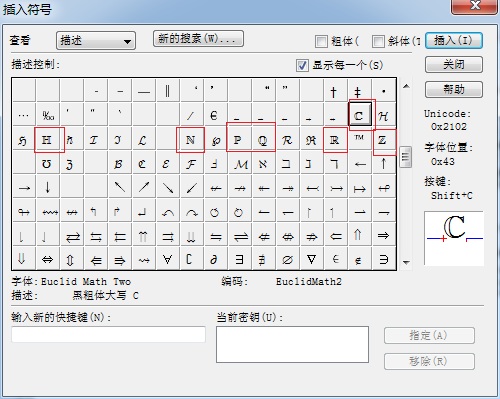Click the 指定(A) assign button

pos(429,335)
